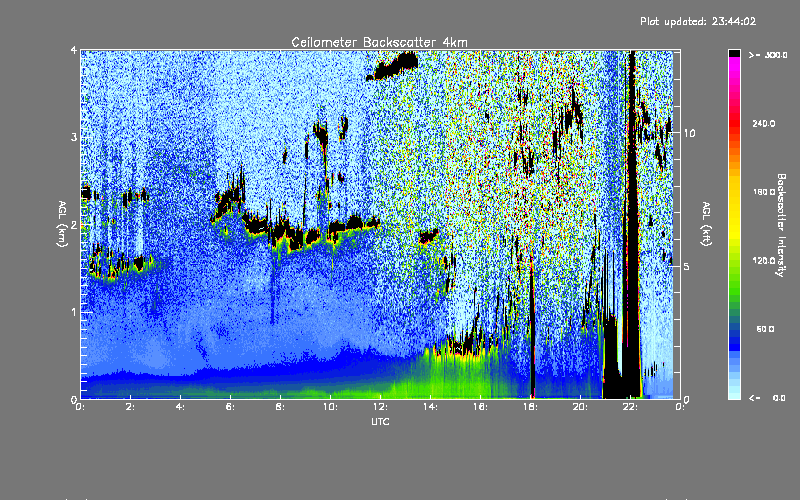Click the "1" tick on the km axis

point(74,312)
